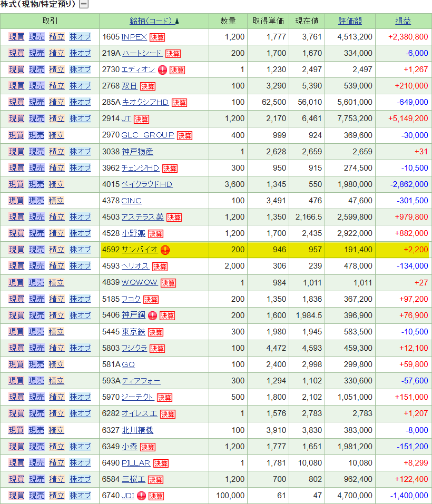Screen dimensions: 432x504
Task: Click 積立 for 4378 CINC
Action: pyautogui.click(x=56, y=201)
